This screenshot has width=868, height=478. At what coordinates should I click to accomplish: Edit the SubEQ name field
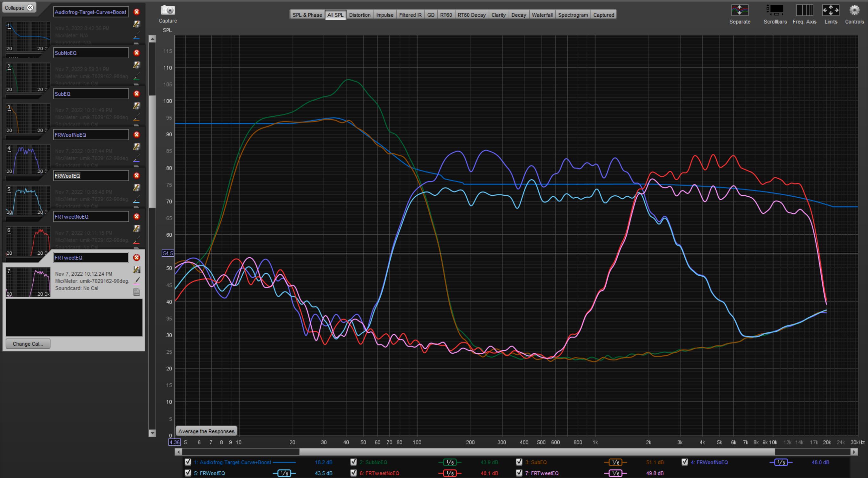(91, 94)
